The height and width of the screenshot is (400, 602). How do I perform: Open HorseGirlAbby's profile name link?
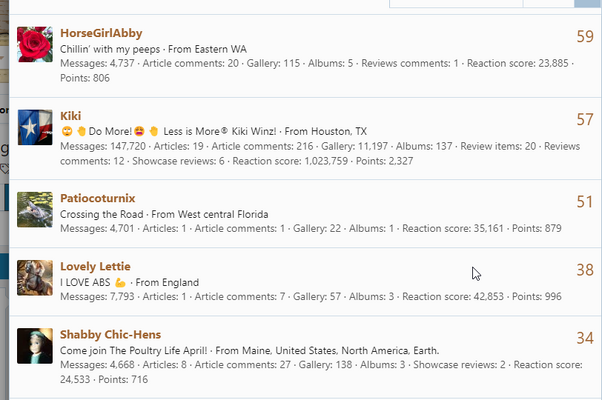(101, 33)
